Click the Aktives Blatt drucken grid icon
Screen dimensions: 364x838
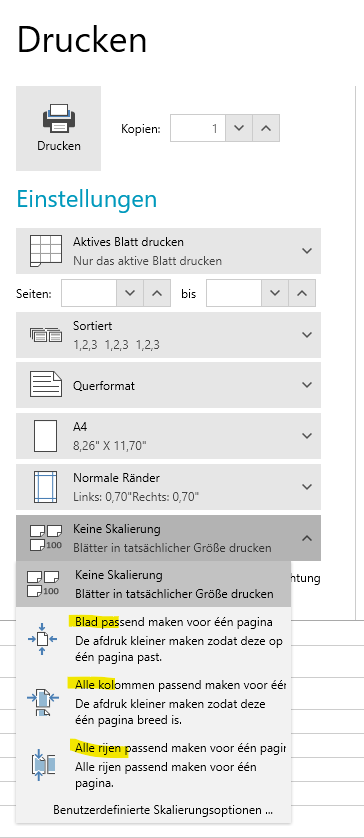43,251
